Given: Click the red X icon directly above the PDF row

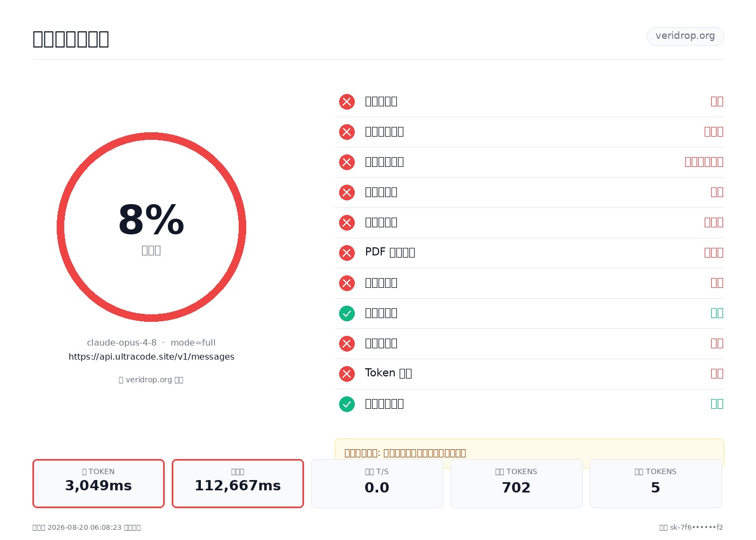Looking at the screenshot, I should [347, 222].
